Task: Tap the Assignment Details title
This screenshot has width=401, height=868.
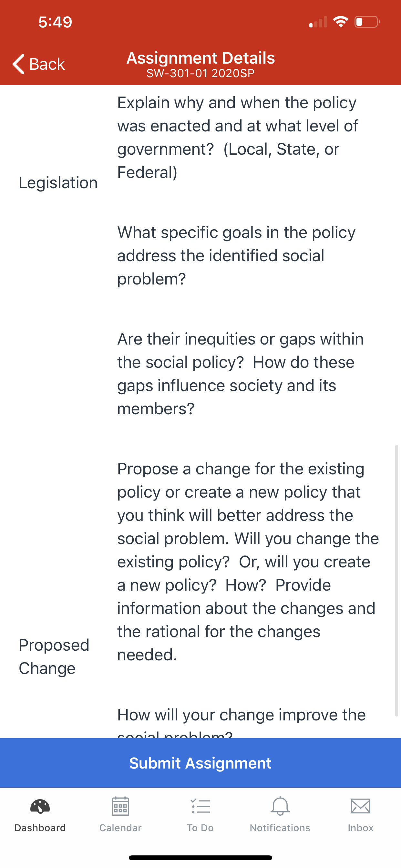Action: 200,58
